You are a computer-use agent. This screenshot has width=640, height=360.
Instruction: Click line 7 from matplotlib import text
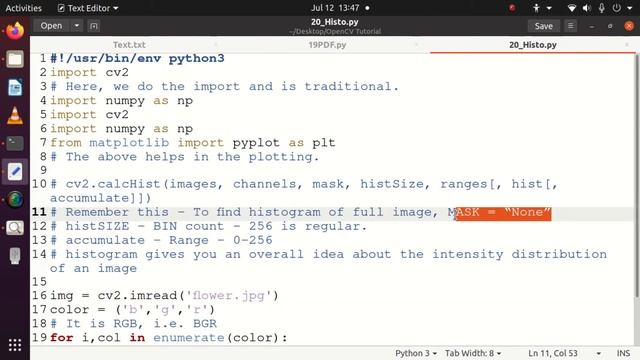[193, 143]
